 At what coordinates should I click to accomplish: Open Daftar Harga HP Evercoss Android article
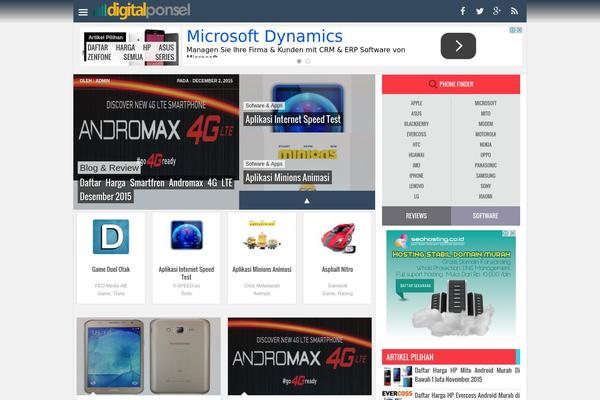coord(467,395)
